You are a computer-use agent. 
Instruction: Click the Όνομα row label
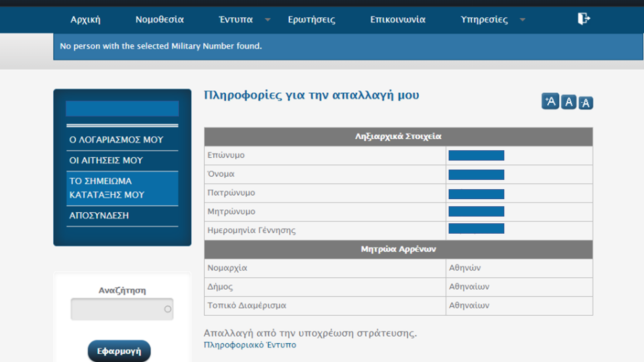[221, 174]
